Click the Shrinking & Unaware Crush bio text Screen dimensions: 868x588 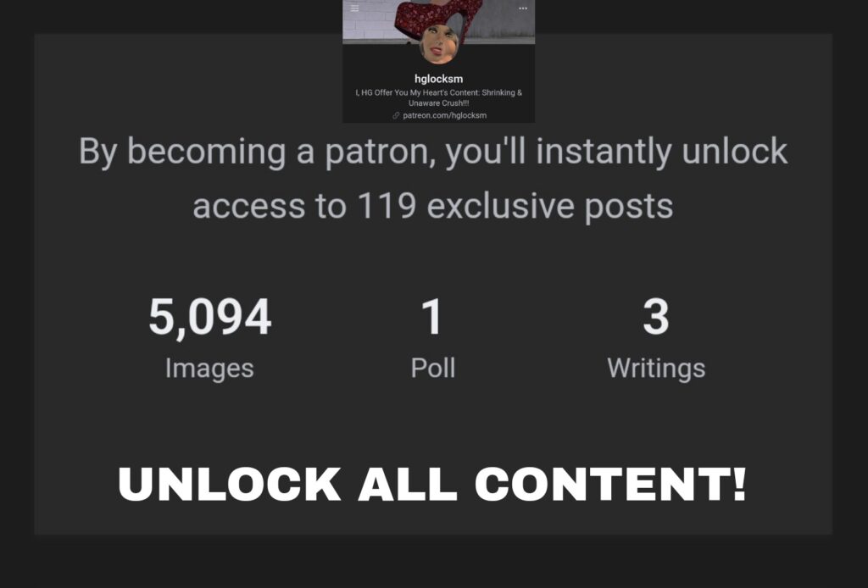(439, 97)
